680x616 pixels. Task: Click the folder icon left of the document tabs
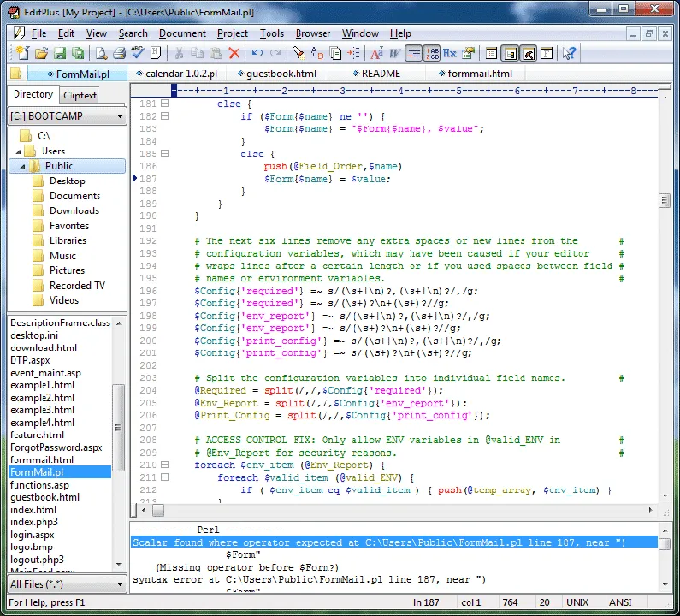(16, 74)
